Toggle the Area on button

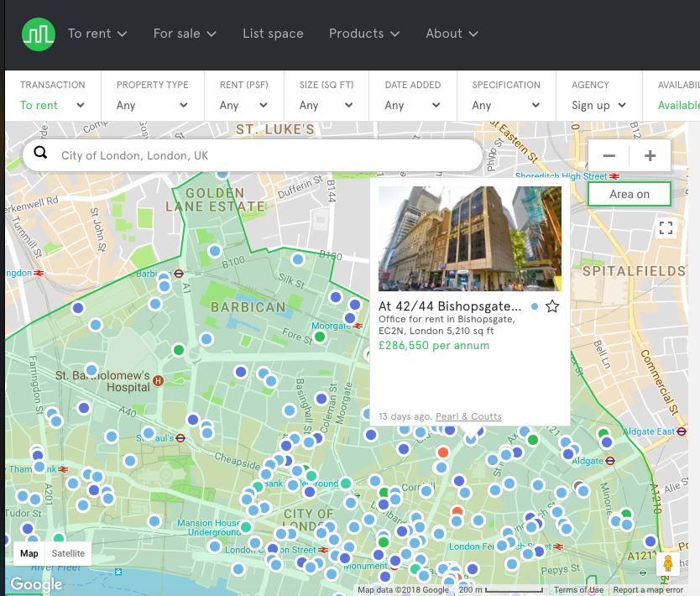pyautogui.click(x=629, y=194)
